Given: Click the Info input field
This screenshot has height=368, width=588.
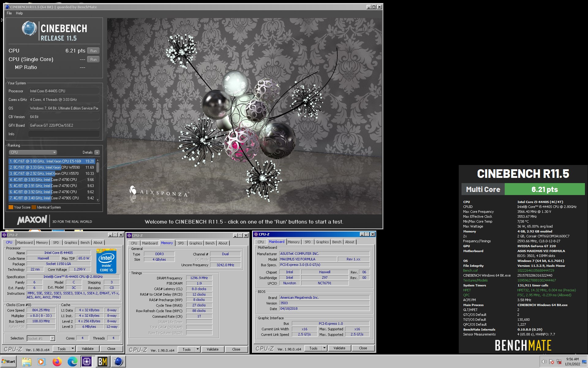Looking at the screenshot, I should [x=64, y=134].
